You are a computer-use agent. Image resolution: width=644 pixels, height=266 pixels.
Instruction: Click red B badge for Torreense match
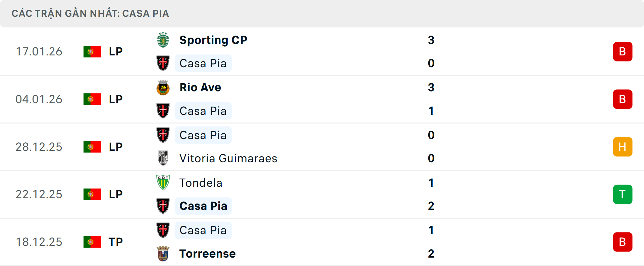623,242
